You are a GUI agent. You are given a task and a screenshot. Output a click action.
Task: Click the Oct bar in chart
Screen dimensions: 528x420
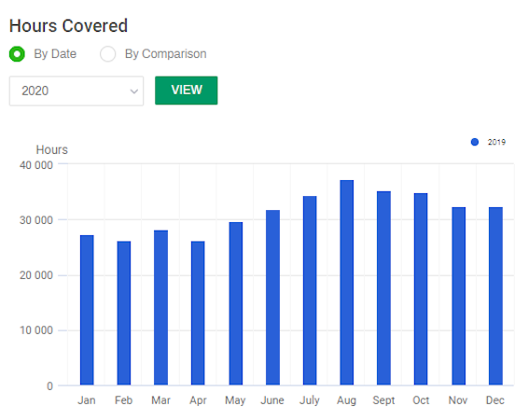[x=421, y=289]
